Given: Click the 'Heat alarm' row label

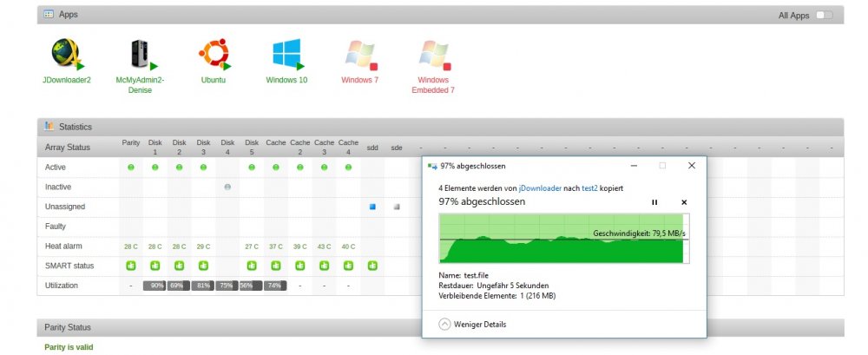Looking at the screenshot, I should pyautogui.click(x=63, y=246).
